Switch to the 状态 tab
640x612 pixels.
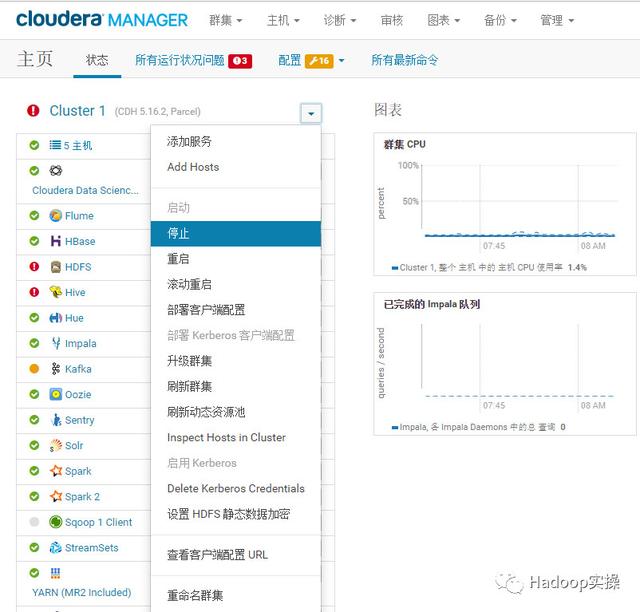[97, 60]
